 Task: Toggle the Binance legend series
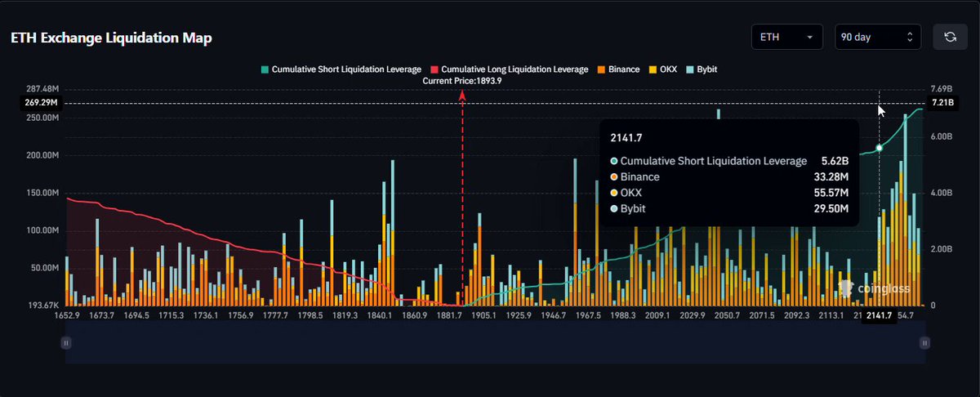click(618, 69)
